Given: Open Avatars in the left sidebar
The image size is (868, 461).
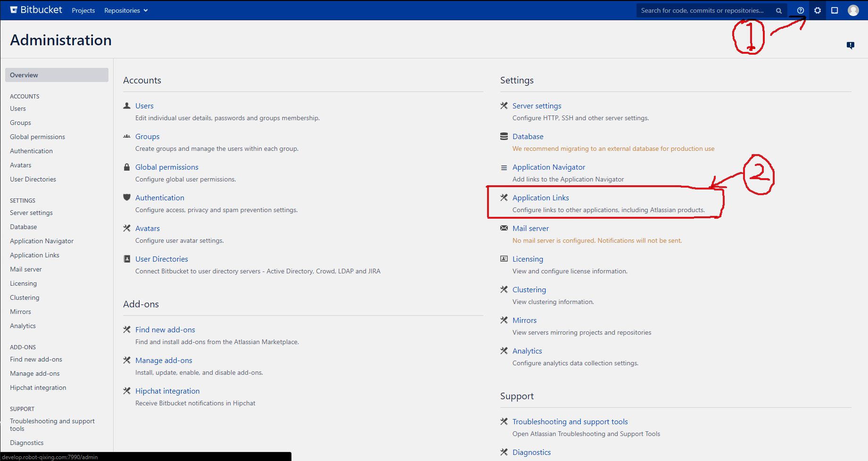Looking at the screenshot, I should [21, 165].
